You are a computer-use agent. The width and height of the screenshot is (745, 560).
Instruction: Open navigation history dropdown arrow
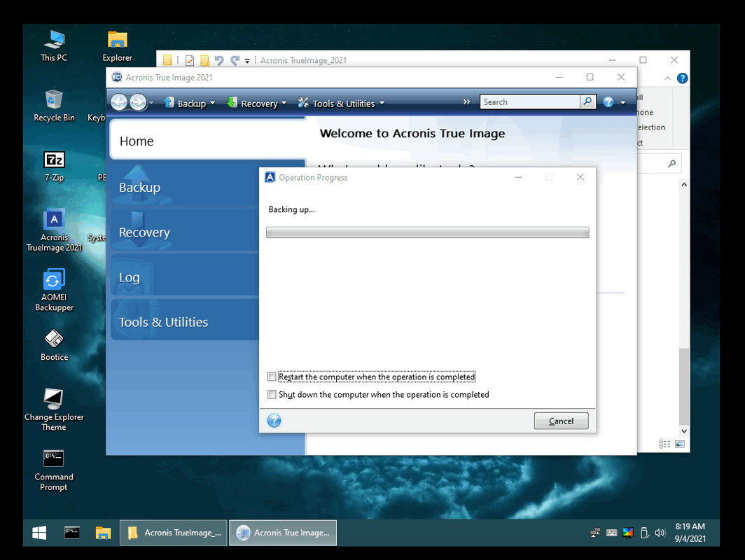(x=151, y=103)
